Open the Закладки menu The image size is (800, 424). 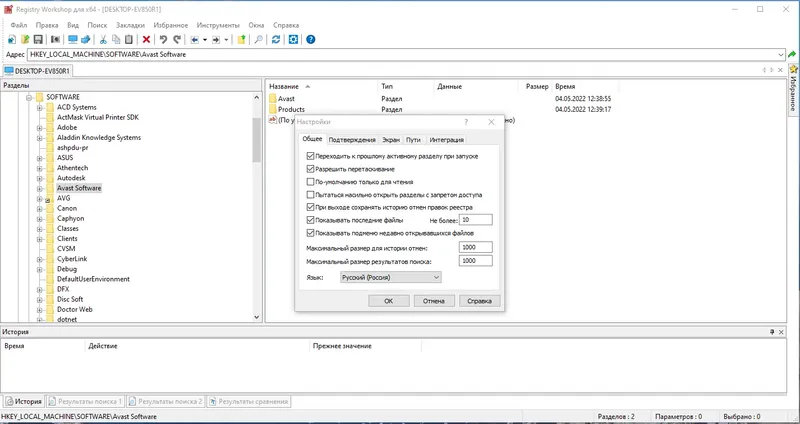point(130,25)
